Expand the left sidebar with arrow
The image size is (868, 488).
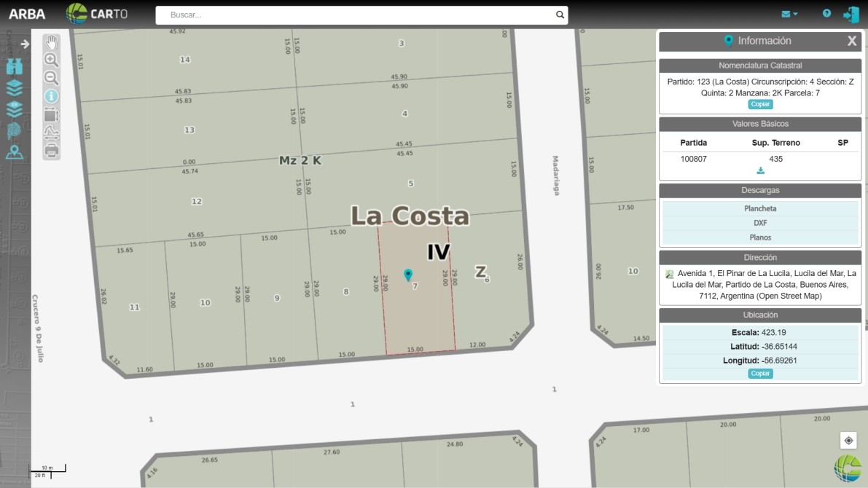(x=25, y=44)
